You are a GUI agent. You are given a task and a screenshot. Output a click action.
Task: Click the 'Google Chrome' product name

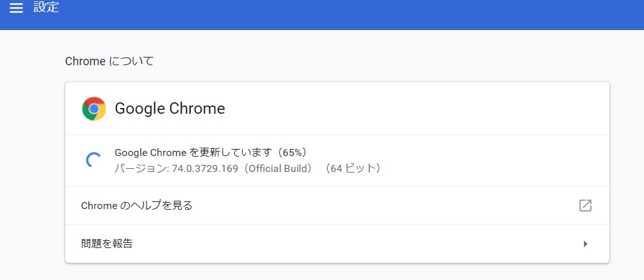tap(170, 109)
